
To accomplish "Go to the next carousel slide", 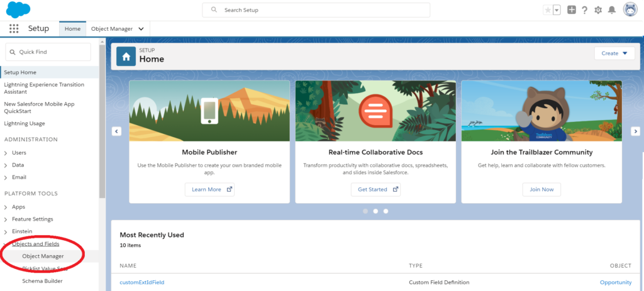I will coord(635,131).
